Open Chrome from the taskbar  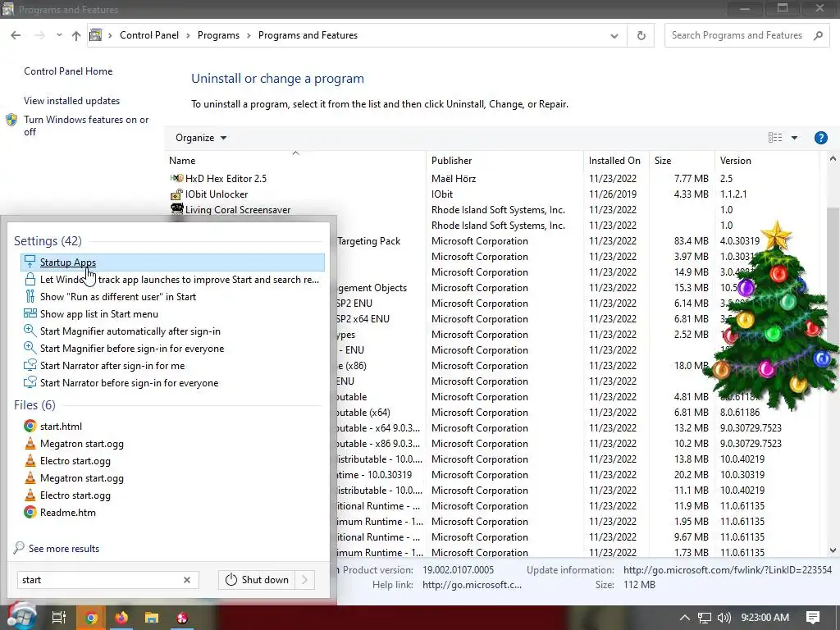(91, 618)
